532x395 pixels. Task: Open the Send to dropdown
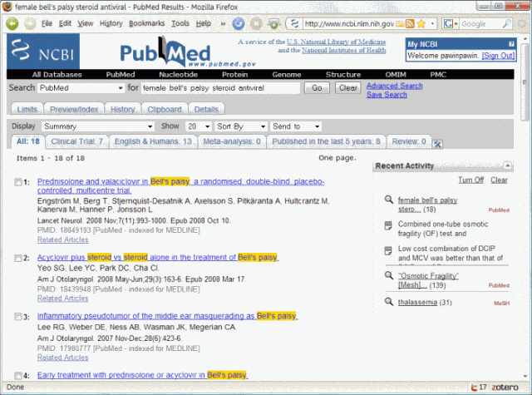tap(296, 126)
